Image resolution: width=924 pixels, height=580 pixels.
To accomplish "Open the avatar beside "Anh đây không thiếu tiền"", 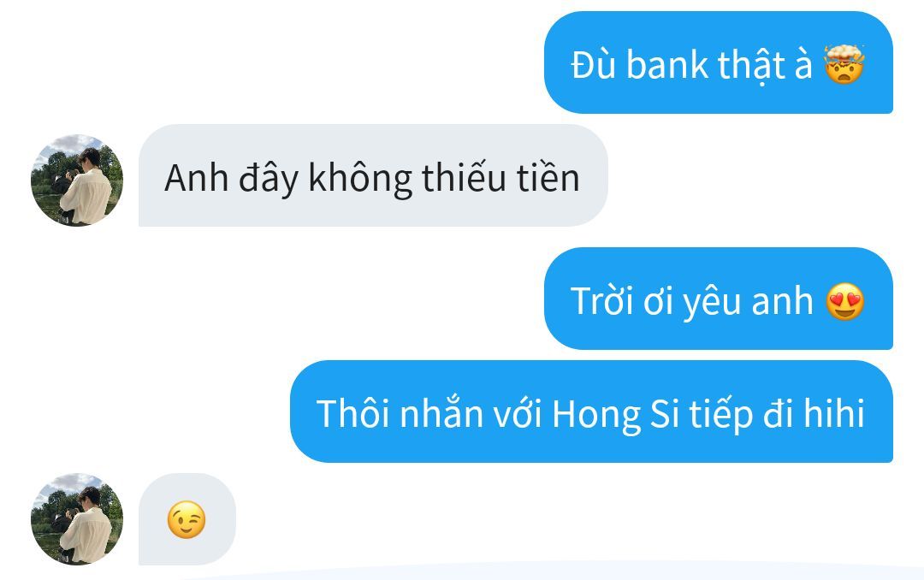I will click(77, 181).
